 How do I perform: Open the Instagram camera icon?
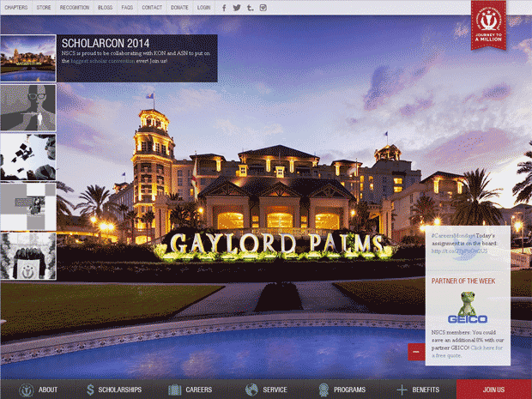(x=263, y=8)
